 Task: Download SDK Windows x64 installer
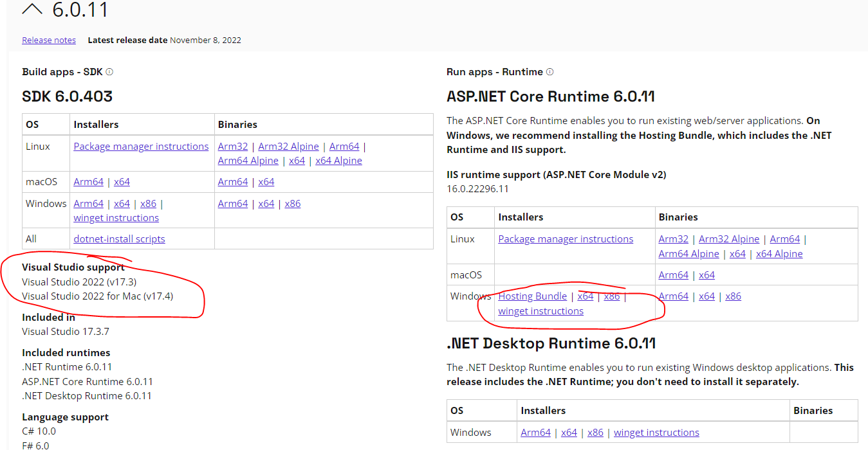click(x=122, y=204)
